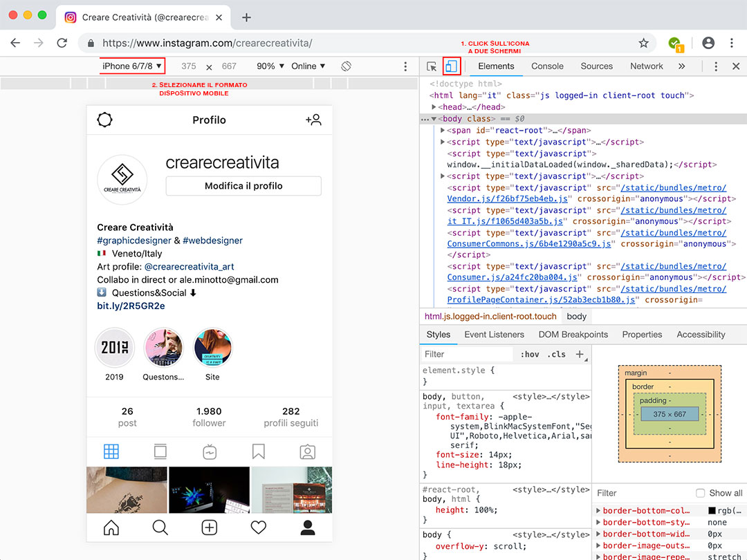Screen dimensions: 747x560
Task: Open the Sources tab
Action: 596,66
